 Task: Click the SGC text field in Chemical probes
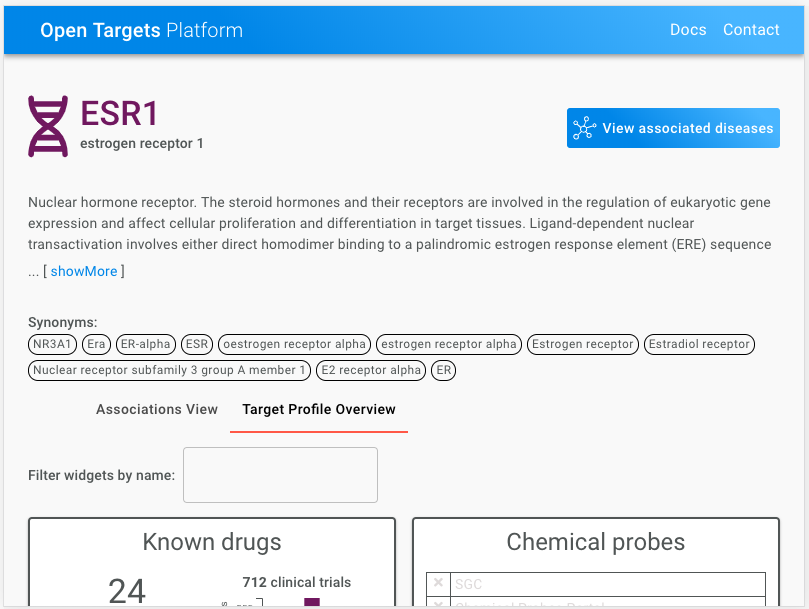610,582
